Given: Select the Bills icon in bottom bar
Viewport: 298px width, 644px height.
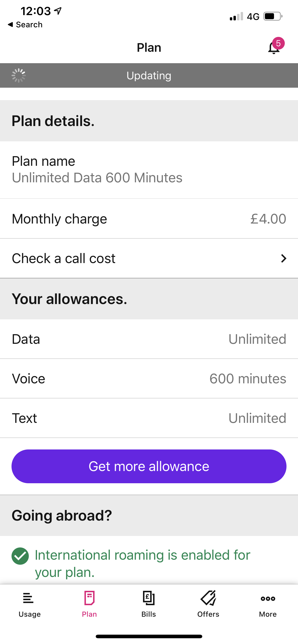Looking at the screenshot, I should [x=149, y=598].
